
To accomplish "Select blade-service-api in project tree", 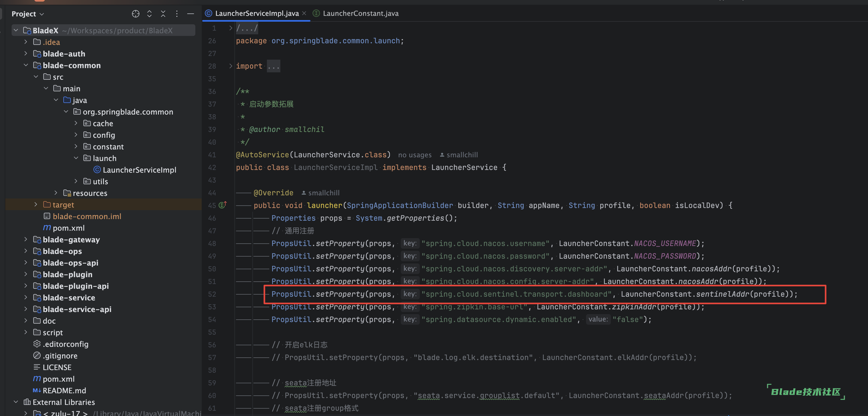I will pyautogui.click(x=77, y=309).
